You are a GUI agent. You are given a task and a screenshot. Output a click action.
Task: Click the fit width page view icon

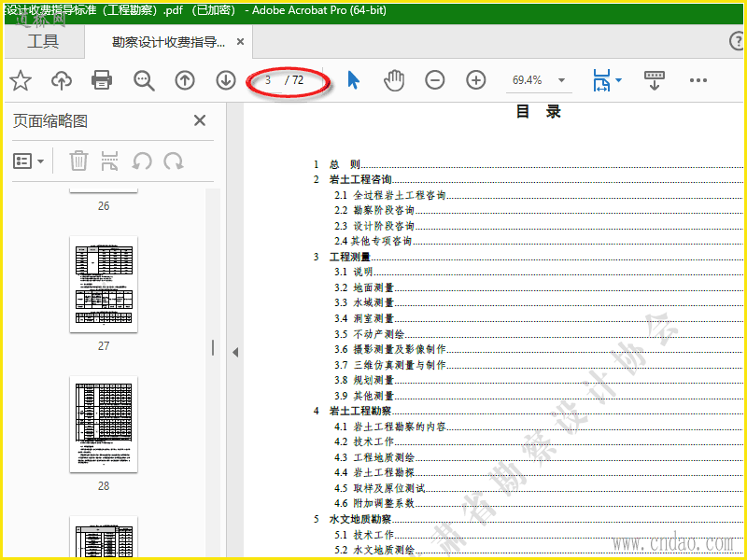click(x=601, y=80)
